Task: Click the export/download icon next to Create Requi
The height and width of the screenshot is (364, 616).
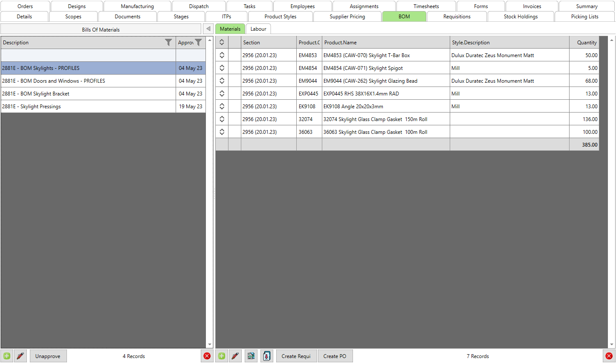Action: pyautogui.click(x=266, y=356)
